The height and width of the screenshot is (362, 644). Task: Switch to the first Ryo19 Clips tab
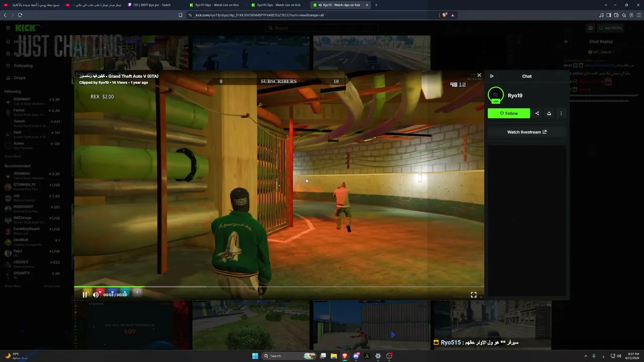[217, 5]
